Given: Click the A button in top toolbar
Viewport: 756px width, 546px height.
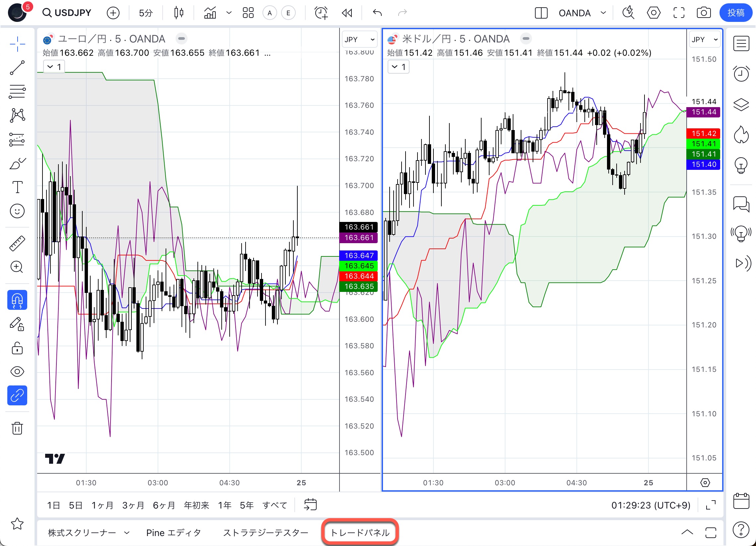Looking at the screenshot, I should (270, 13).
